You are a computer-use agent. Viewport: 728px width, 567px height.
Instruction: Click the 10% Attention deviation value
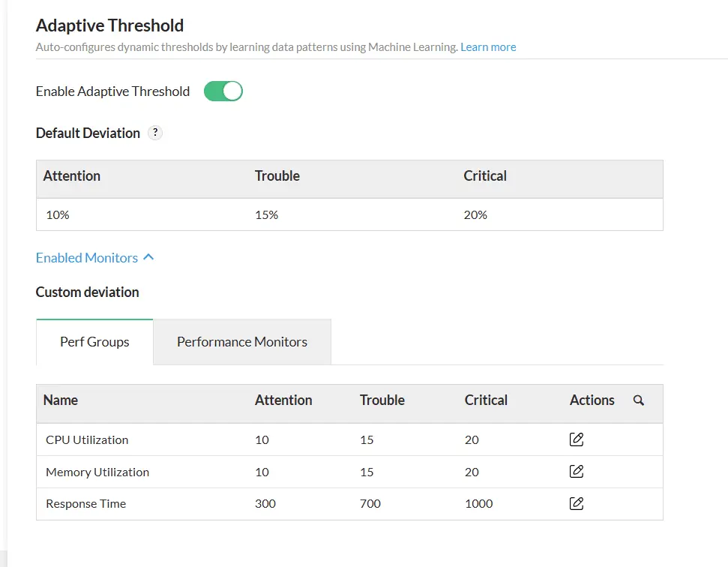tap(58, 214)
